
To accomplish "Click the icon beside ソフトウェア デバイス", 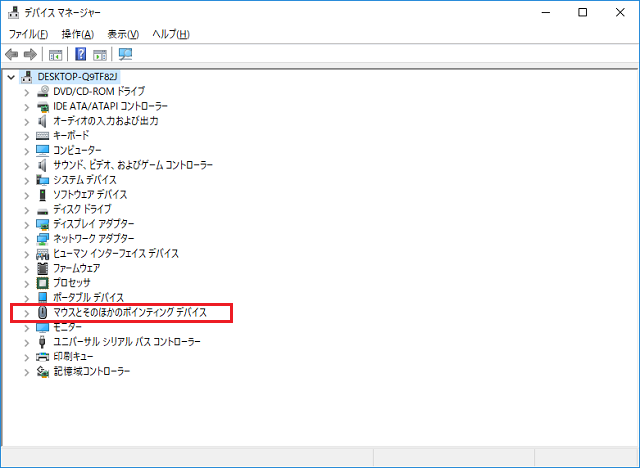I will point(42,195).
